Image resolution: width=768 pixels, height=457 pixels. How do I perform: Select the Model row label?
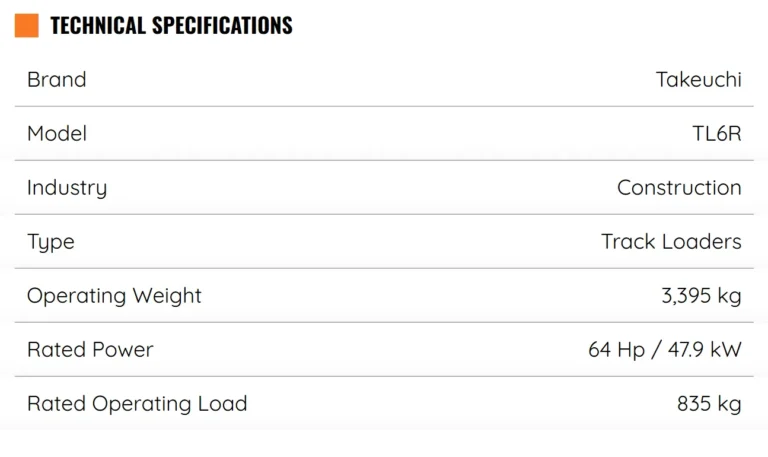pyautogui.click(x=57, y=134)
